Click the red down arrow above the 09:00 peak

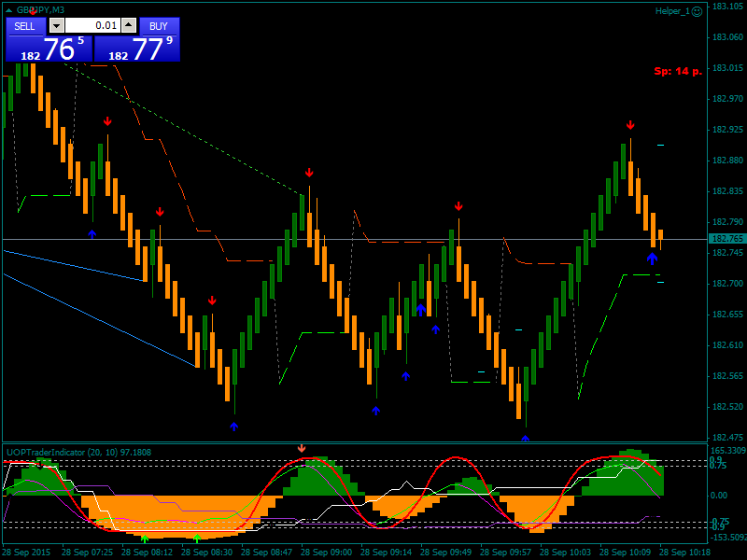[309, 173]
